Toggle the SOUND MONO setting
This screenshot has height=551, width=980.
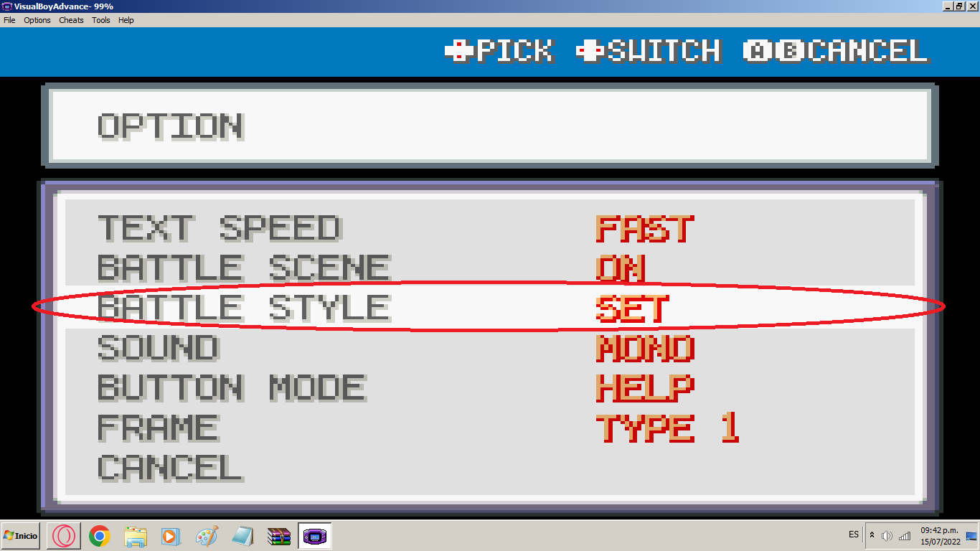click(645, 349)
